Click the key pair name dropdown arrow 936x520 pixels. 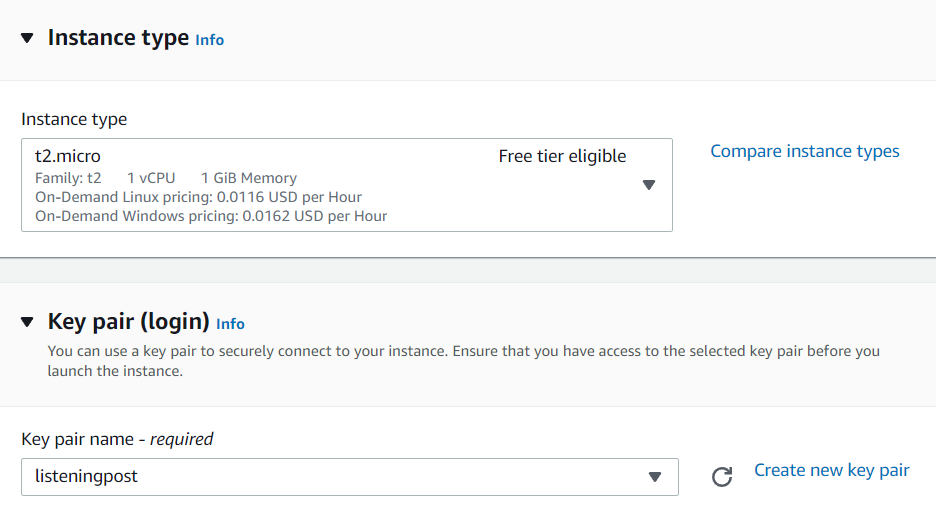(x=655, y=477)
